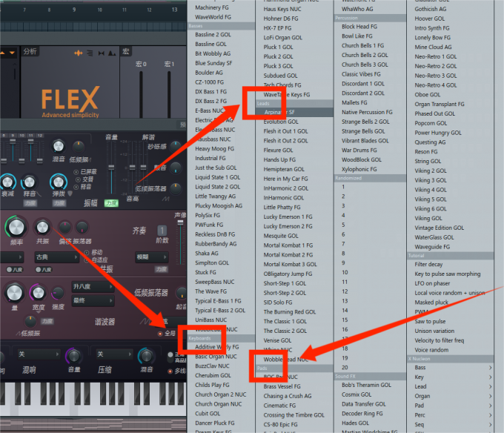Open the 混响 type dropdown set to 关

point(39,354)
